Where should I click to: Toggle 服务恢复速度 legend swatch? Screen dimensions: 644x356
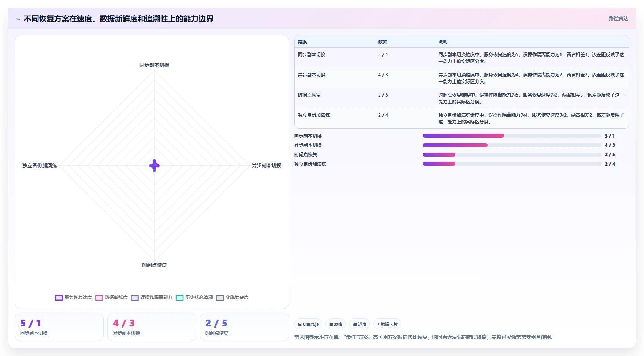click(58, 298)
